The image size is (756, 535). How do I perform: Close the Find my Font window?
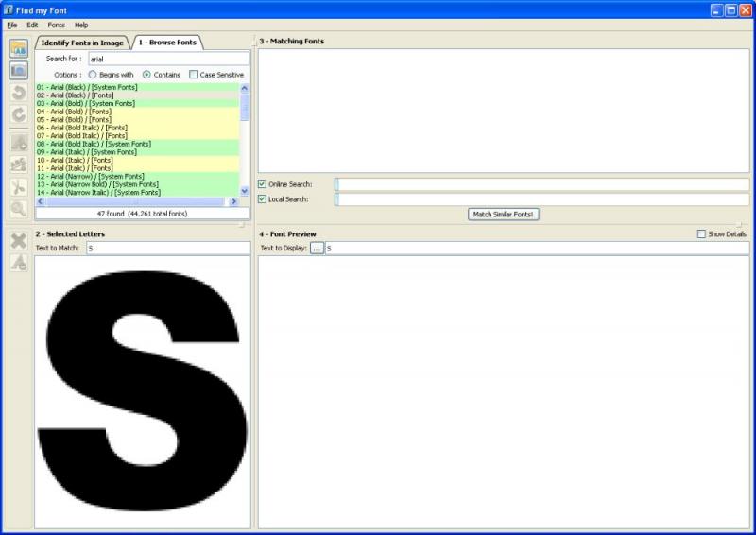coord(745,10)
